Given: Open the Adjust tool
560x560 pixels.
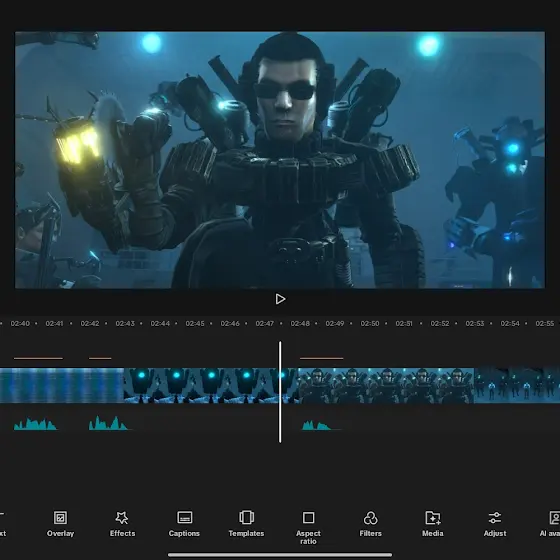Looking at the screenshot, I should coord(495,524).
